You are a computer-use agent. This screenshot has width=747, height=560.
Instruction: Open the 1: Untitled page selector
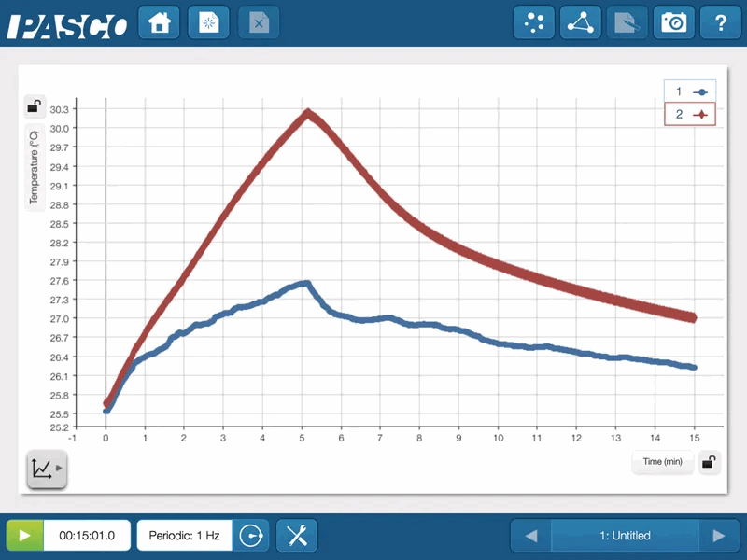(625, 536)
